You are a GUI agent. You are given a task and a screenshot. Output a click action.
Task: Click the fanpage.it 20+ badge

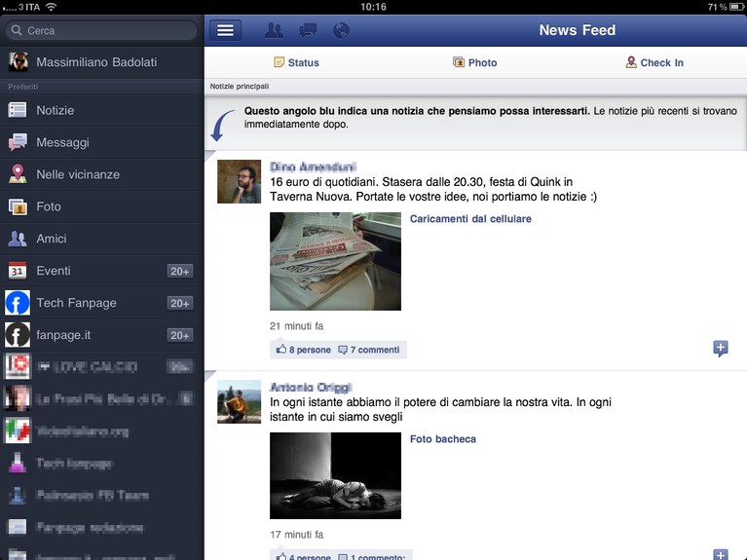pos(179,335)
